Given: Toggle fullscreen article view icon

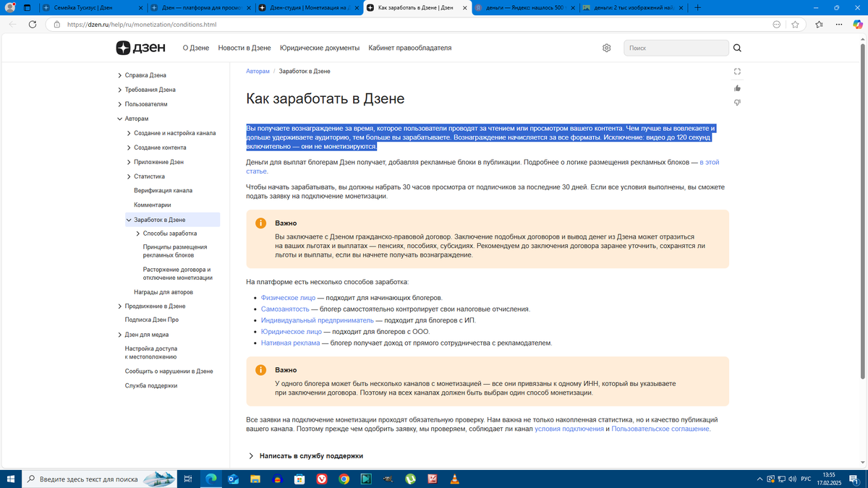Looking at the screenshot, I should [737, 72].
